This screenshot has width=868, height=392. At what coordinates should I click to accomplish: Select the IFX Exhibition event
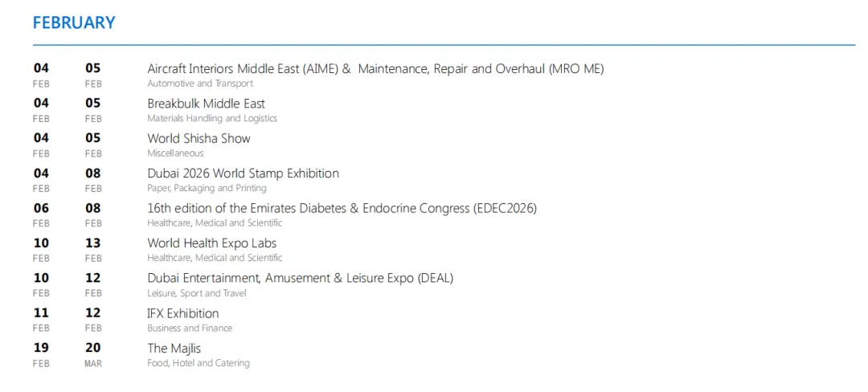tap(182, 313)
